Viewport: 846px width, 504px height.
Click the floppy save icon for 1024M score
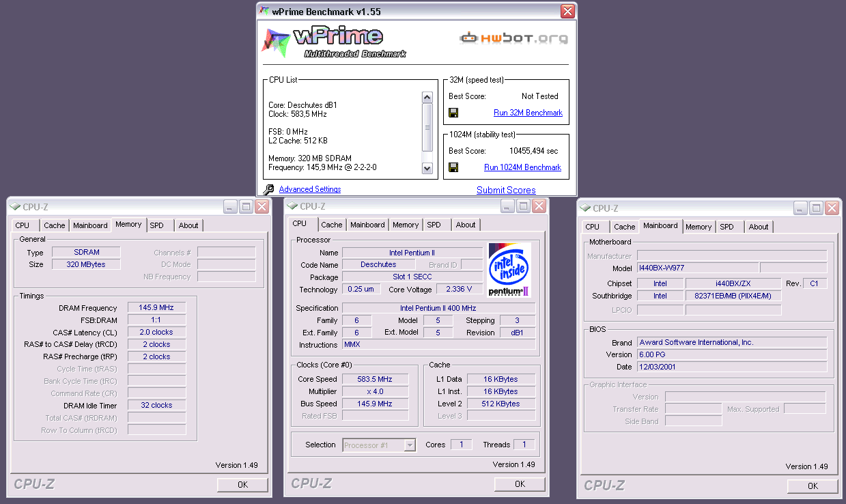pyautogui.click(x=453, y=167)
